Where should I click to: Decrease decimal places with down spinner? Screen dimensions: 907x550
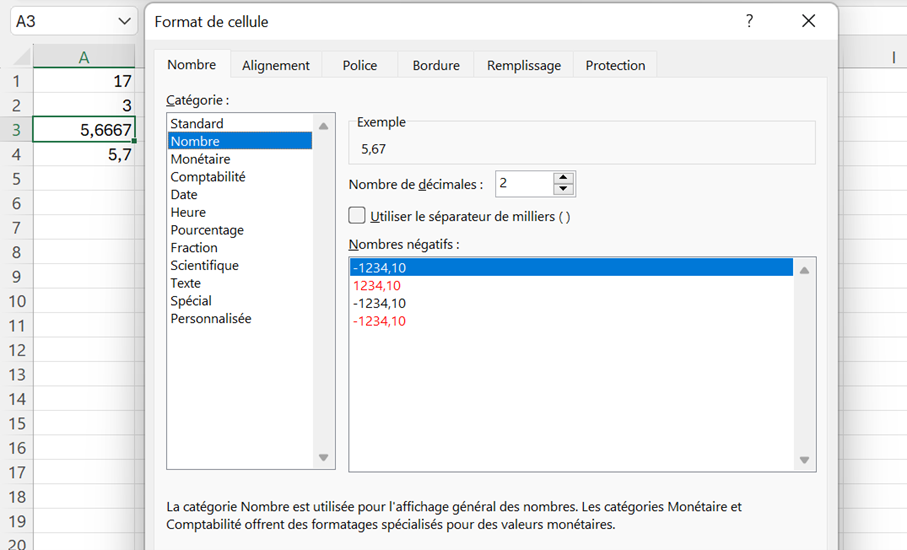click(563, 190)
